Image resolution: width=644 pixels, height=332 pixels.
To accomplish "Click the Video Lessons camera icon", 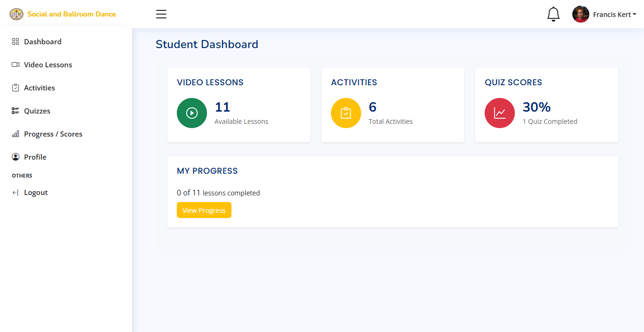I will tap(16, 65).
